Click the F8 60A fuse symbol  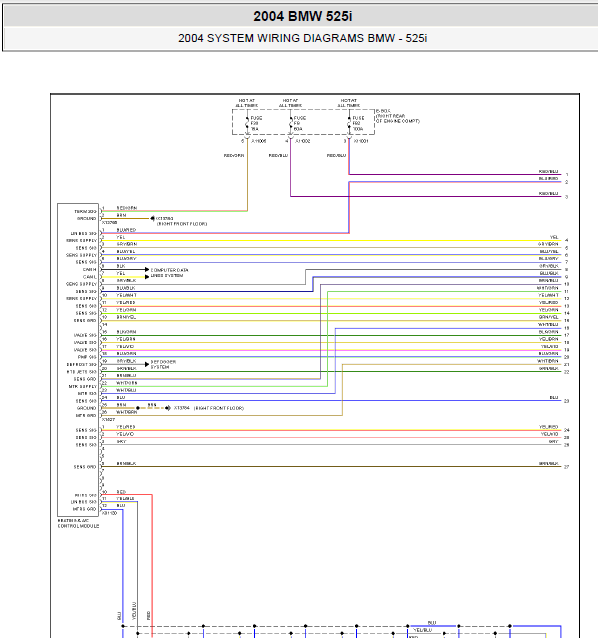point(290,123)
